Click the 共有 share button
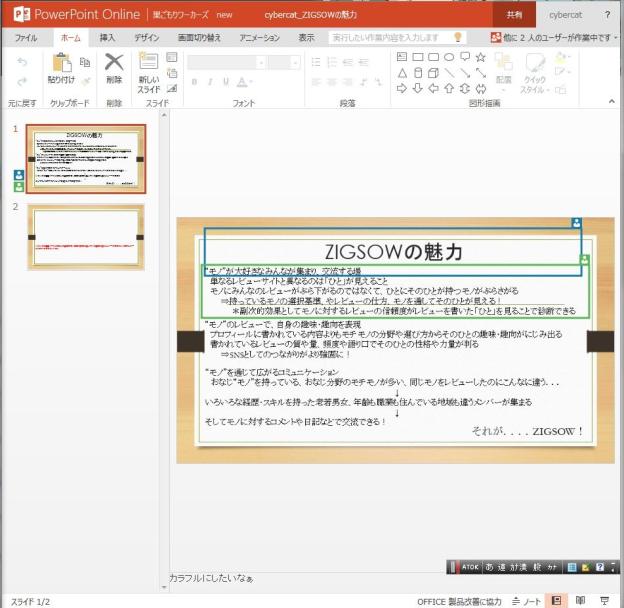Image resolution: width=624 pixels, height=608 pixels. pyautogui.click(x=514, y=15)
